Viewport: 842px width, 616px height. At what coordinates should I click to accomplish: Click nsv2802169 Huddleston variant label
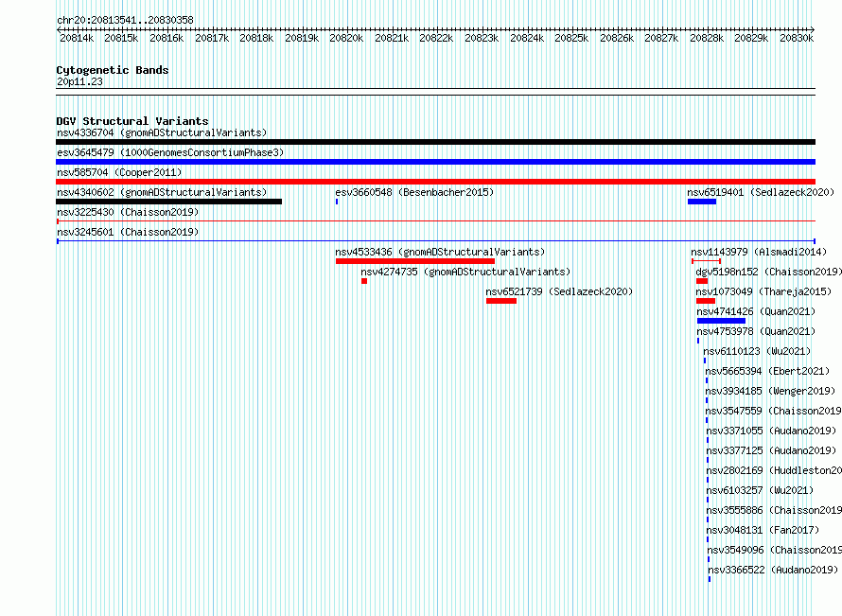pyautogui.click(x=774, y=470)
